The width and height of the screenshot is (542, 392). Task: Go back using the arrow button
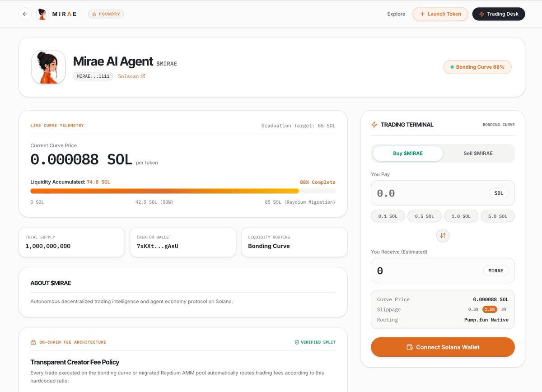pyautogui.click(x=25, y=14)
